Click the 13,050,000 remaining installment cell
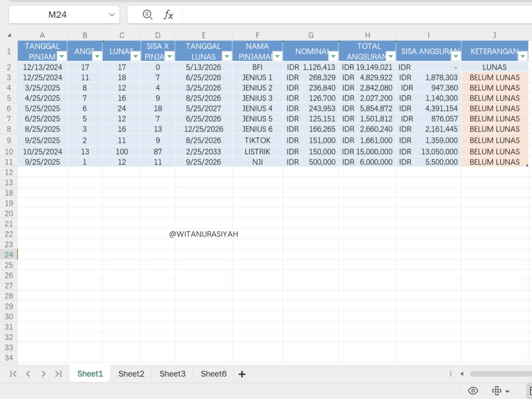The height and width of the screenshot is (399, 532). (x=428, y=151)
